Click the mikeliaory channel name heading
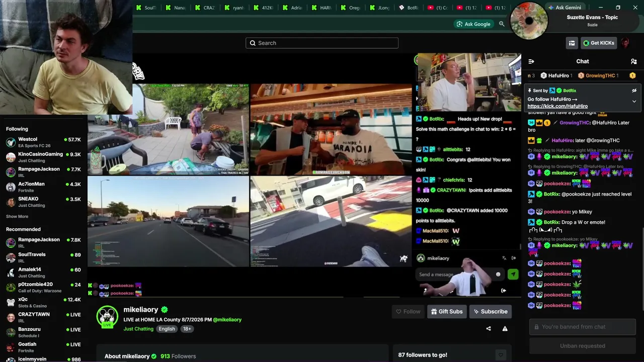Screen dimensions: 644x362 (141, 310)
